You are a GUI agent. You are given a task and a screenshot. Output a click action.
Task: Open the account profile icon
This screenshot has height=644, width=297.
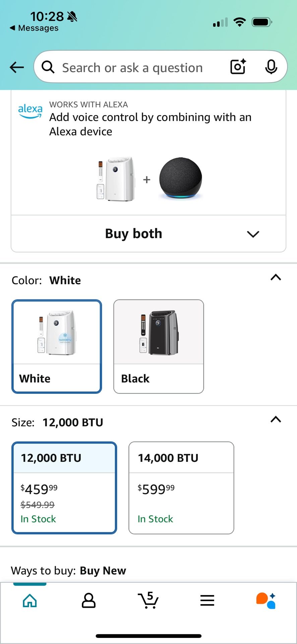pos(89,600)
